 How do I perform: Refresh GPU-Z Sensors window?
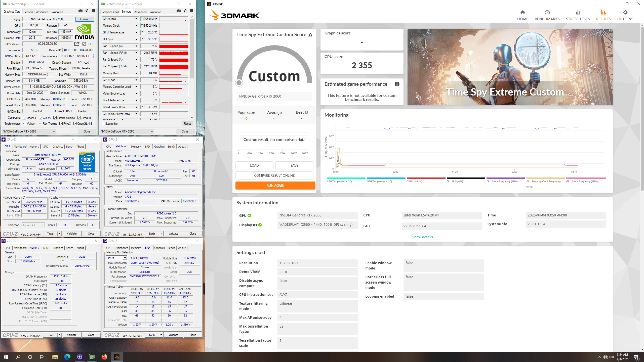(x=185, y=11)
